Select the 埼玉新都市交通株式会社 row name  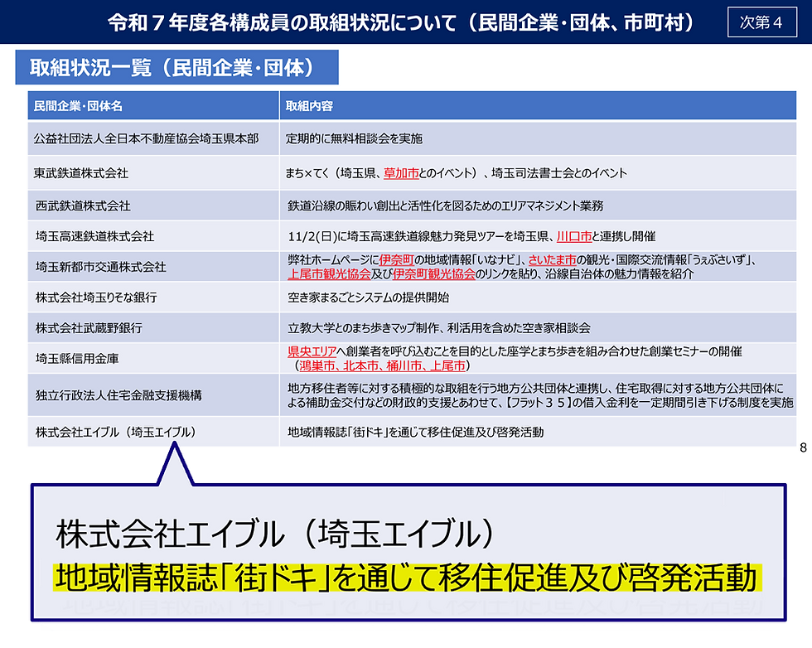(100, 268)
